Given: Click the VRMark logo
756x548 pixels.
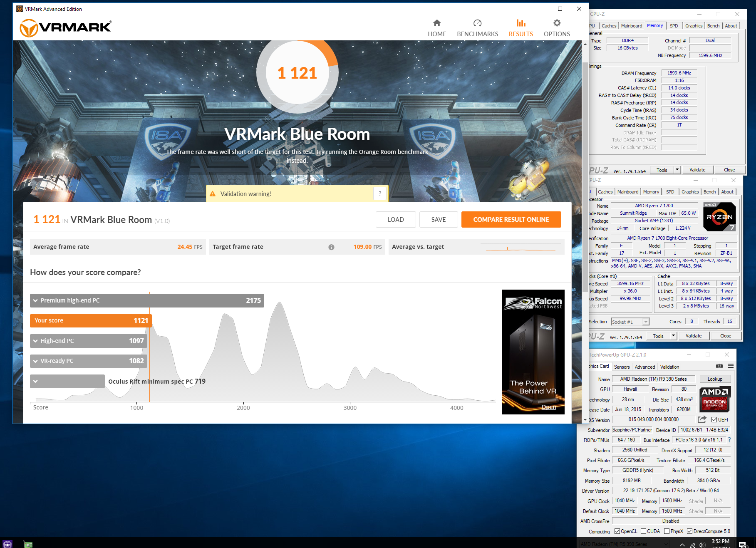Looking at the screenshot, I should 66,28.
